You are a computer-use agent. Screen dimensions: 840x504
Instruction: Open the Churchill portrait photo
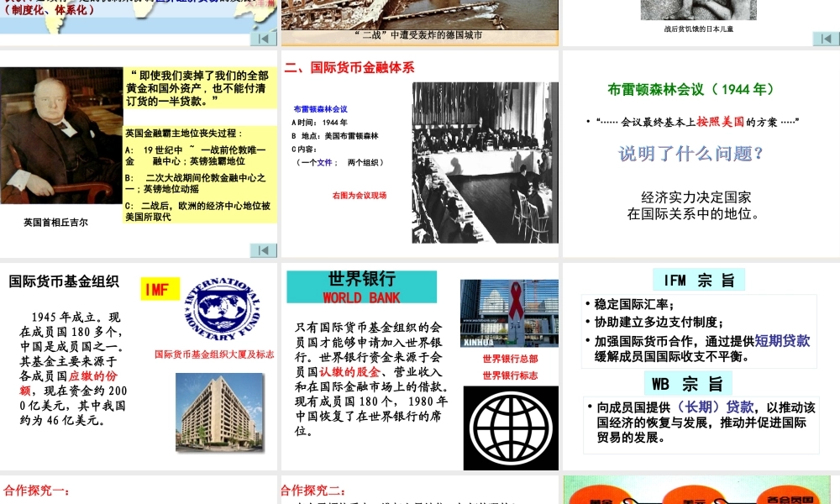(61, 135)
